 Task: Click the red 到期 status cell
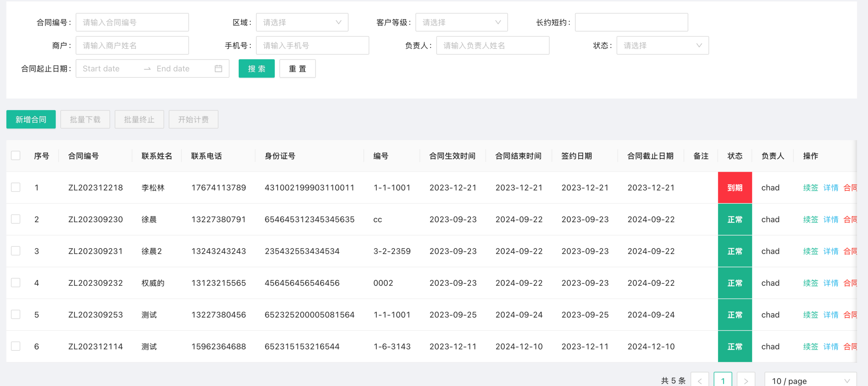(x=735, y=187)
